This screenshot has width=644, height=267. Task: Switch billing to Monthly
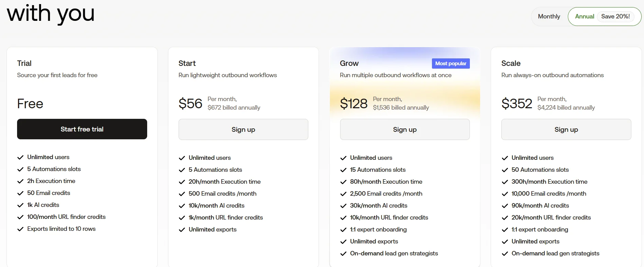[x=549, y=16]
